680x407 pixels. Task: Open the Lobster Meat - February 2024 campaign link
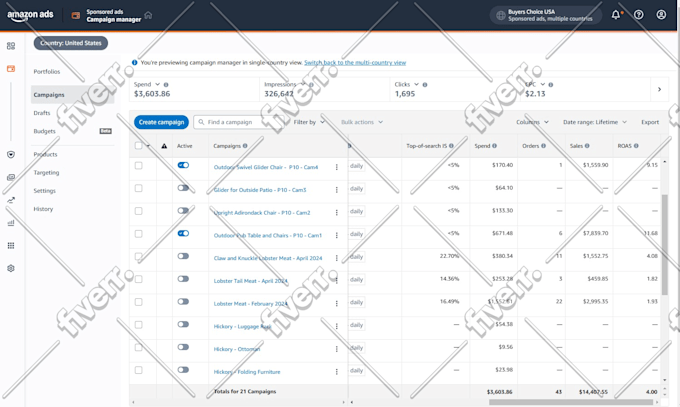[x=250, y=304]
